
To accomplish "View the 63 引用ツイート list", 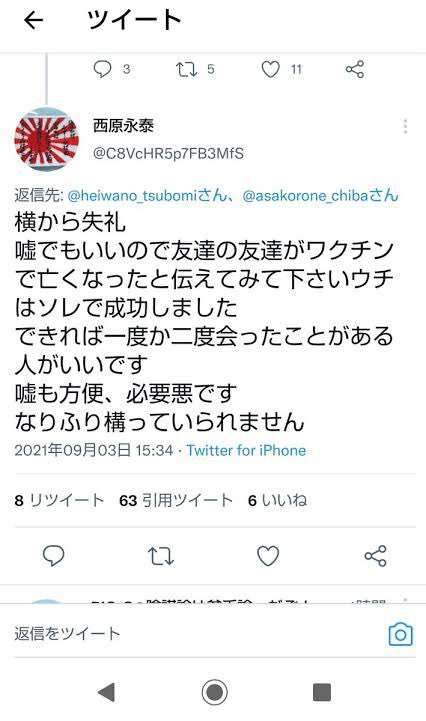I will pos(176,500).
